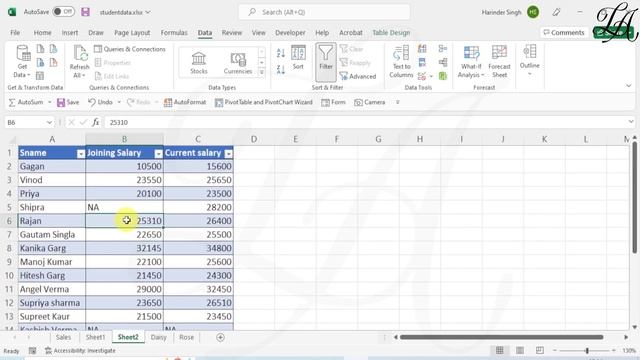Open What-If Analysis menu

point(471,62)
